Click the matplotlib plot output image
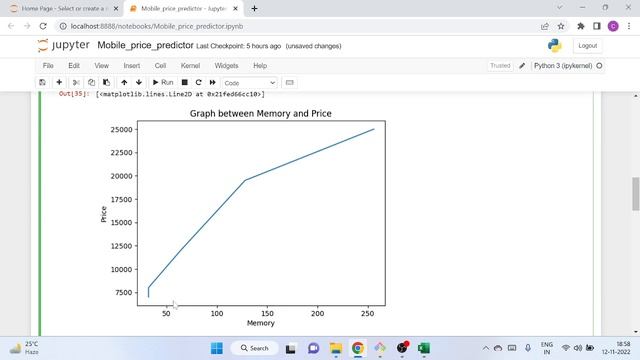This screenshot has height=360, width=640. (x=243, y=218)
